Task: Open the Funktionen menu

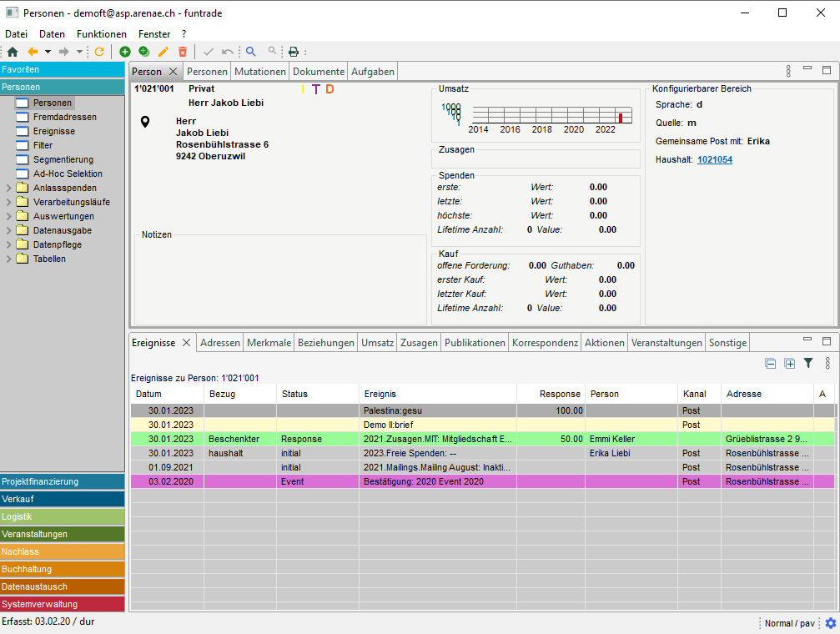Action: (101, 34)
